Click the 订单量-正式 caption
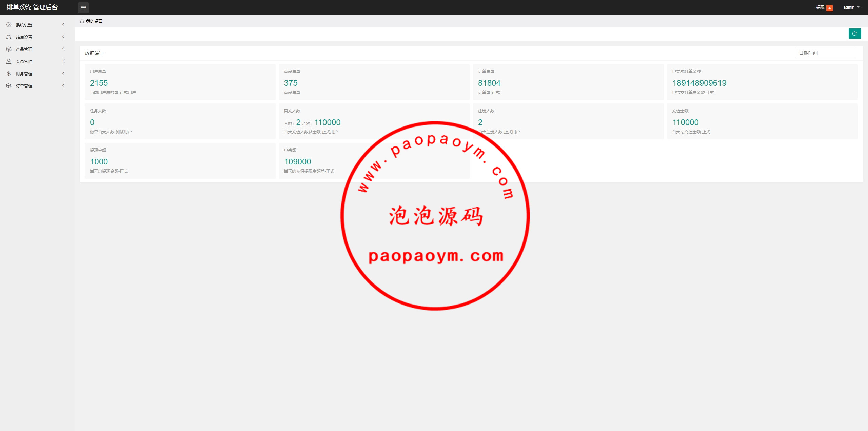Screen dimensions: 868x431 coord(489,93)
